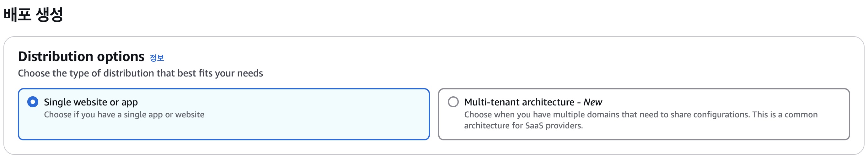Screen dimensions: 868x158
Task: Click the word "SaaS" in the Multi-tenant description
Action: tap(534, 126)
